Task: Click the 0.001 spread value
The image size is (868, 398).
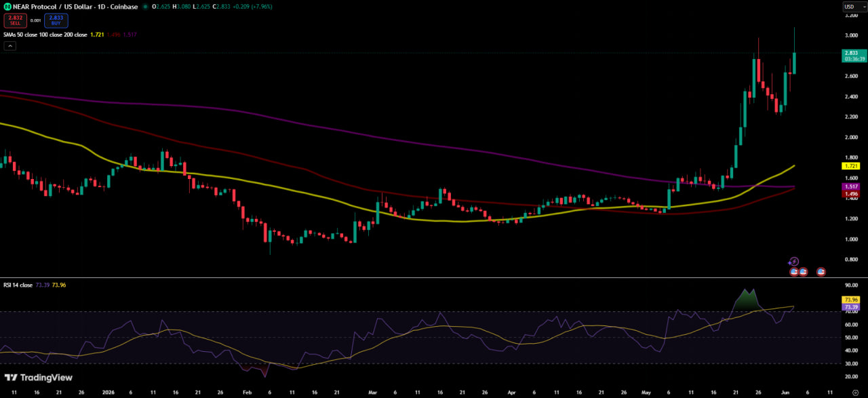Action: pos(35,20)
